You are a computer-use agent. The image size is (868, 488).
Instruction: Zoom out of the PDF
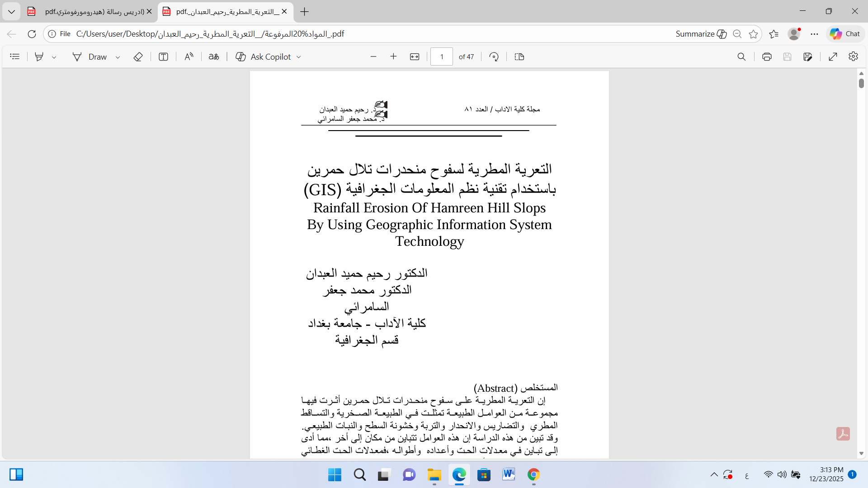pos(373,56)
